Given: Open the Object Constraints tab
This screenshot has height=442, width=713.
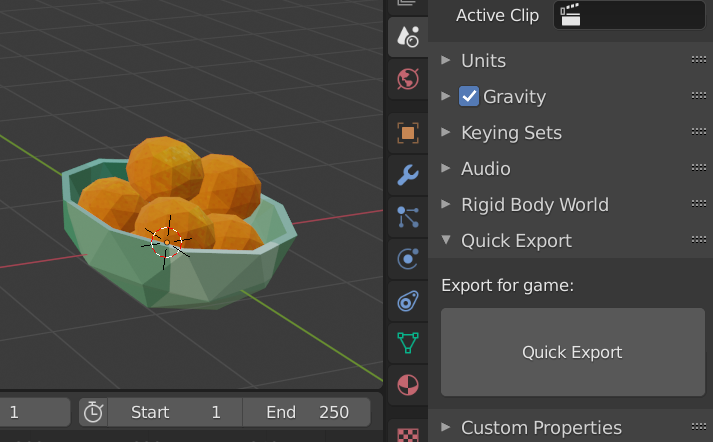Looking at the screenshot, I should click(x=408, y=301).
